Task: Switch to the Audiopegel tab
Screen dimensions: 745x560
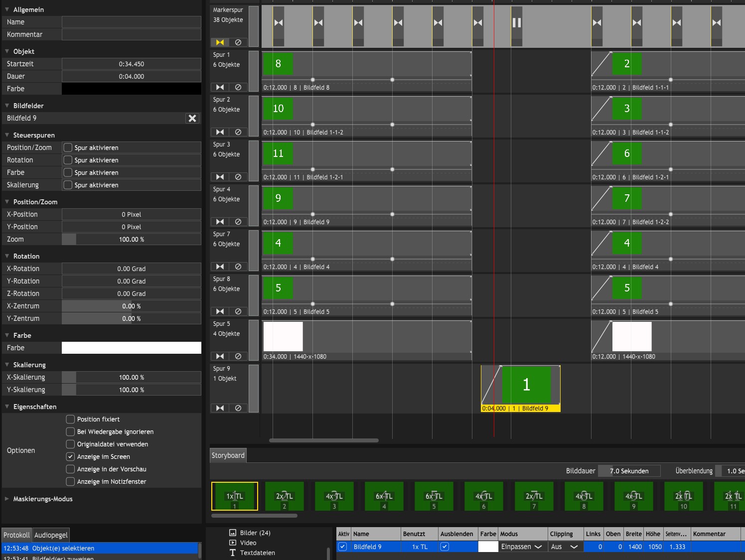Action: pyautogui.click(x=51, y=535)
